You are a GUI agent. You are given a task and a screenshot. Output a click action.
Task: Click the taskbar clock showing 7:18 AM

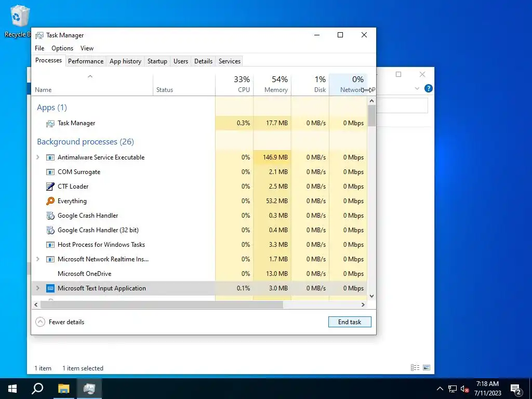click(487, 389)
